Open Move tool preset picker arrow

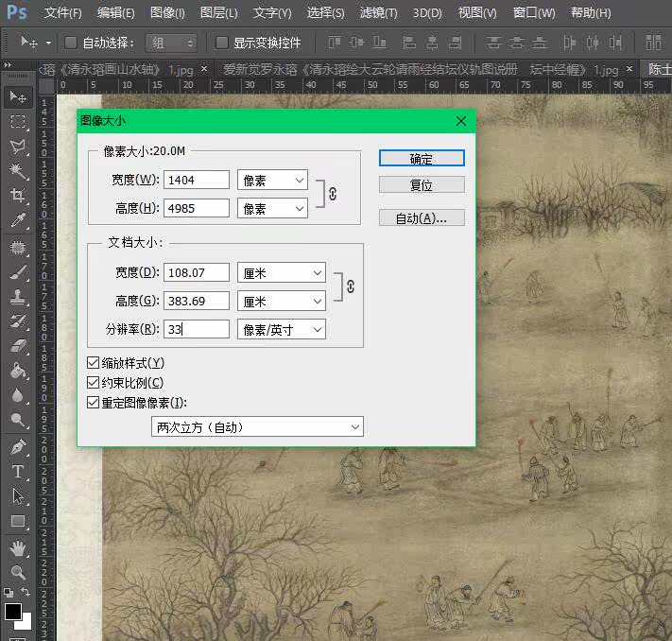pyautogui.click(x=48, y=43)
